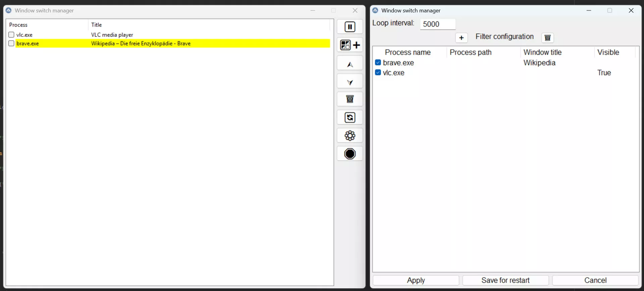Cancel the filter configuration dialog

(595, 280)
